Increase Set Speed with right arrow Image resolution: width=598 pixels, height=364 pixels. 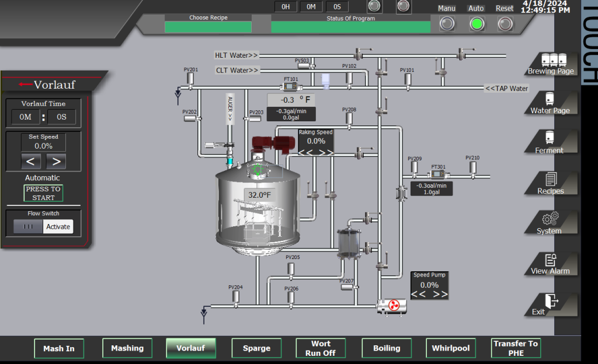tap(56, 162)
